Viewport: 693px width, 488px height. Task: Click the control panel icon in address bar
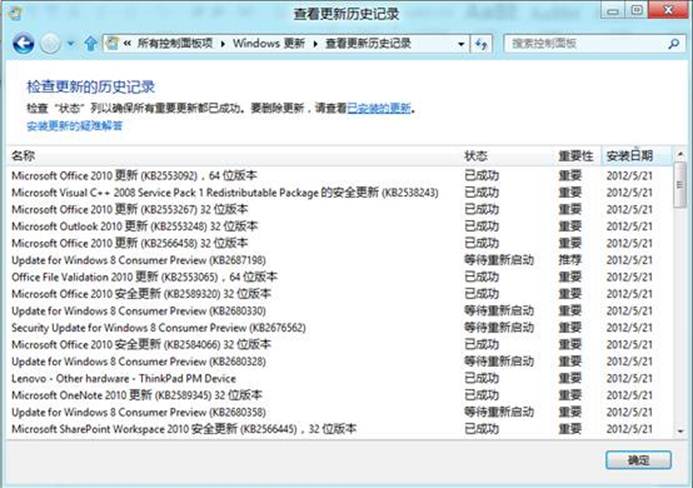click(x=113, y=44)
